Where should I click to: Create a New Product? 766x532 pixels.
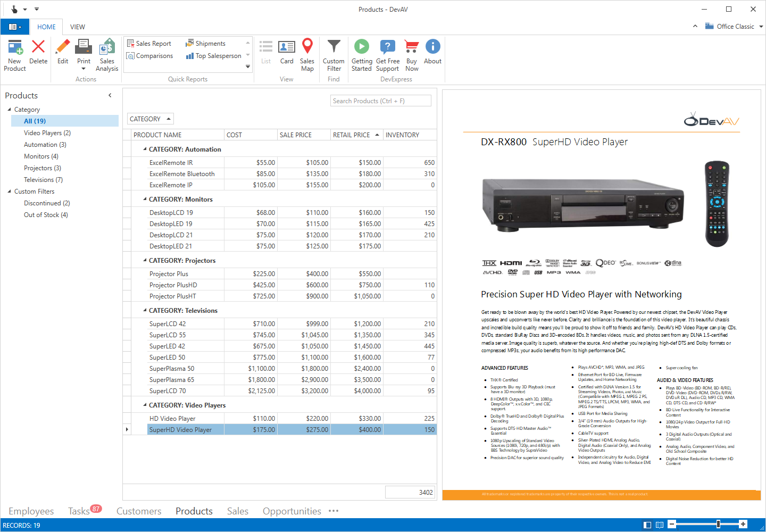[x=14, y=53]
